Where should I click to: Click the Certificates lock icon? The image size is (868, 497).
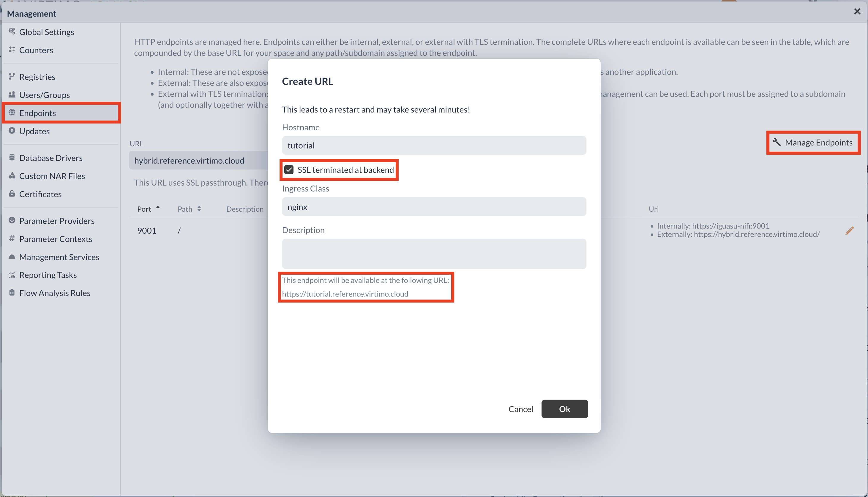[x=12, y=194]
